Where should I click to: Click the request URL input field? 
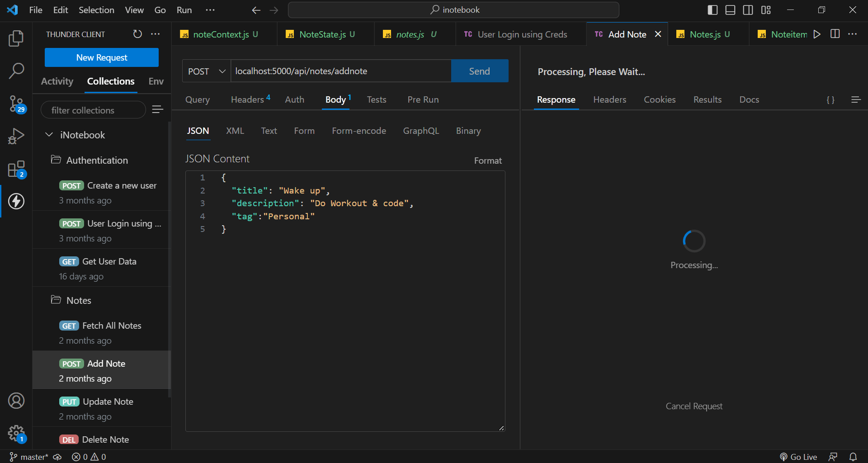(340, 71)
